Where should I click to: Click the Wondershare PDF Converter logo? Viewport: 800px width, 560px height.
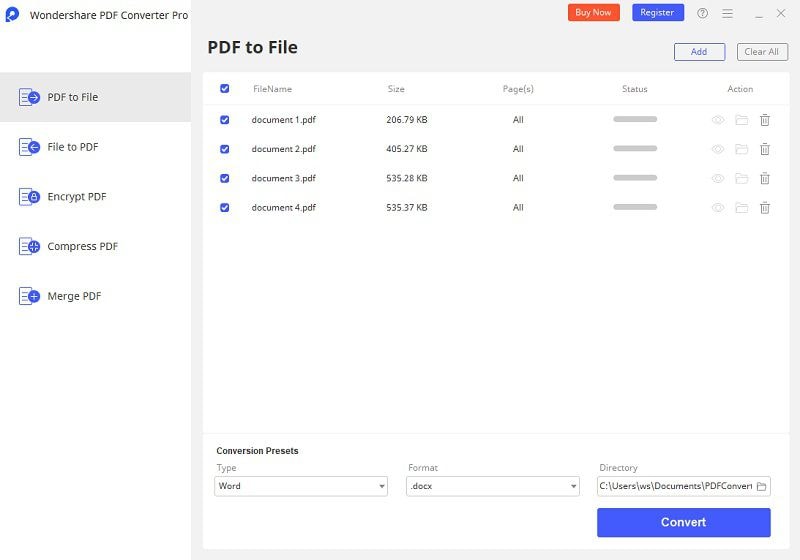click(x=13, y=15)
